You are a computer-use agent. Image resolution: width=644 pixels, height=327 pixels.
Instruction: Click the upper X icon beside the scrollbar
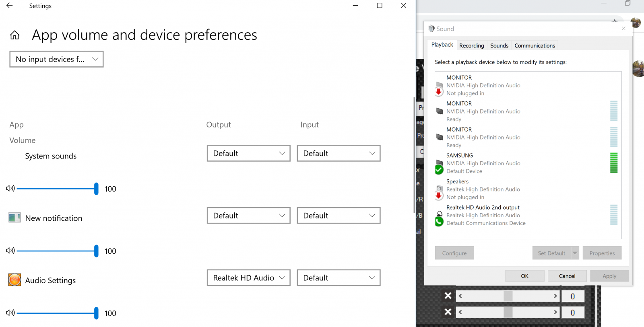448,296
